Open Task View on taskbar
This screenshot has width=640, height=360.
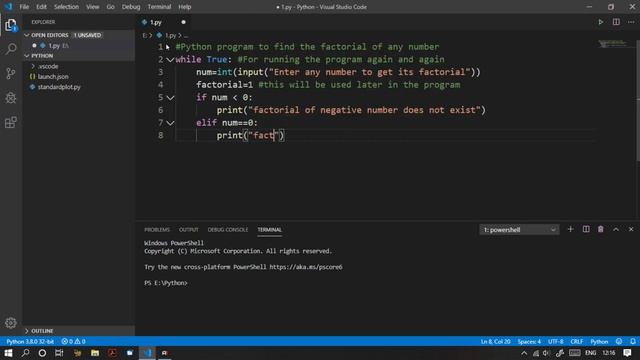59,353
